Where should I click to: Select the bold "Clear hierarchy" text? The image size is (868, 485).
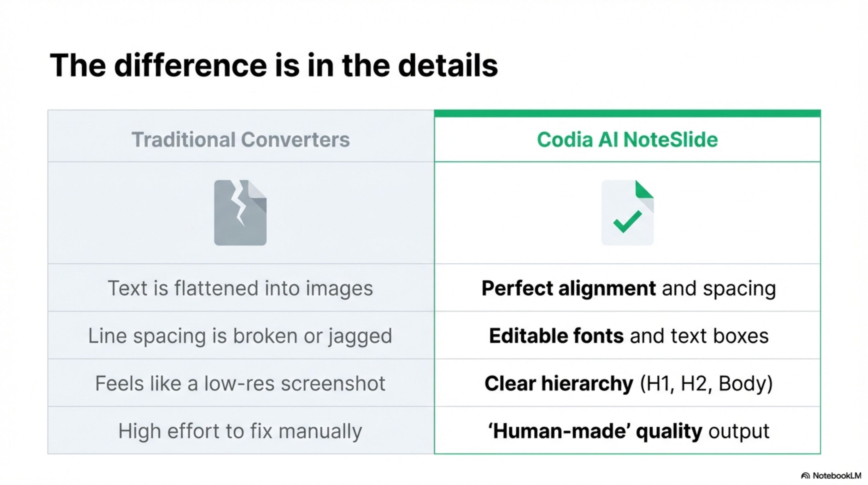tap(559, 383)
